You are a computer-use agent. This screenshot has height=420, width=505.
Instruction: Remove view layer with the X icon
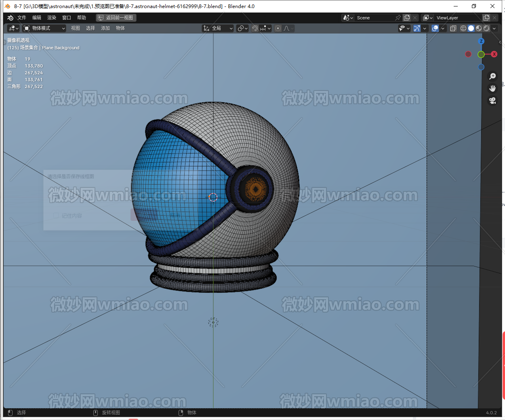click(494, 18)
